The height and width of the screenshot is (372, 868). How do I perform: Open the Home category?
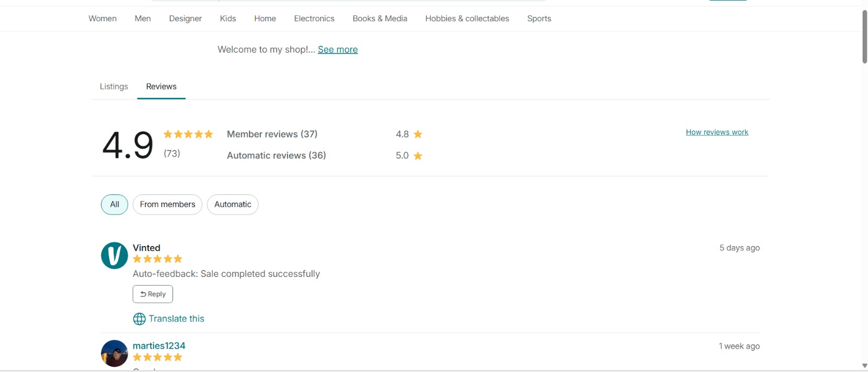coord(265,18)
